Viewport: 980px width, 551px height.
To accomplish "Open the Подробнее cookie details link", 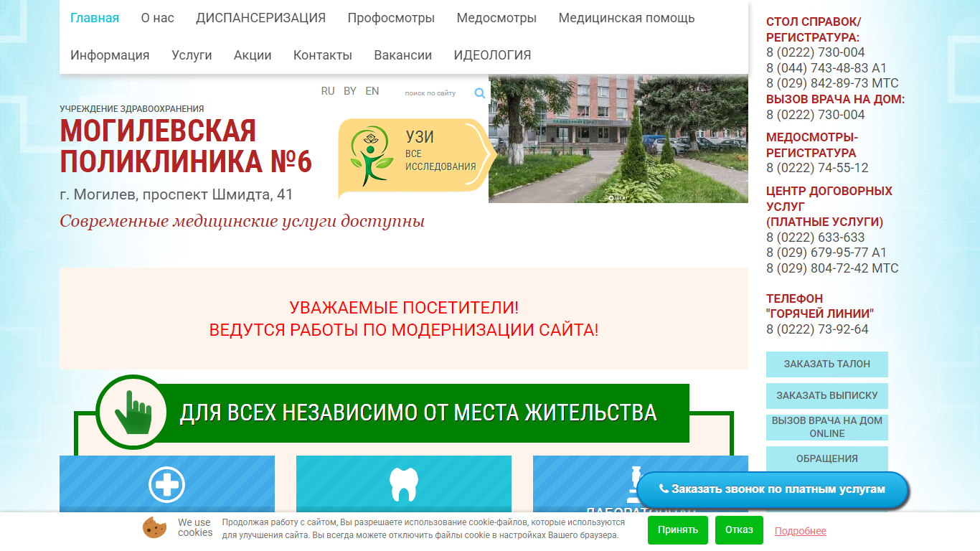I will tap(801, 532).
